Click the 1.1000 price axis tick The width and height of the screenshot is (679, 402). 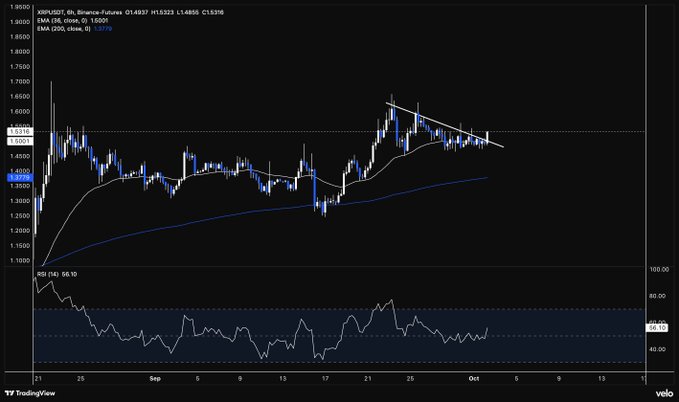(19, 260)
